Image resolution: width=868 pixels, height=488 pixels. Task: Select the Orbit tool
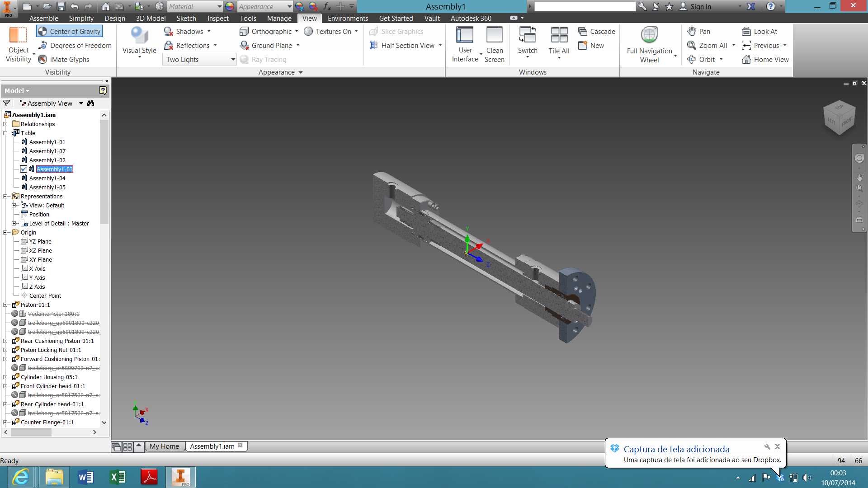coord(702,59)
